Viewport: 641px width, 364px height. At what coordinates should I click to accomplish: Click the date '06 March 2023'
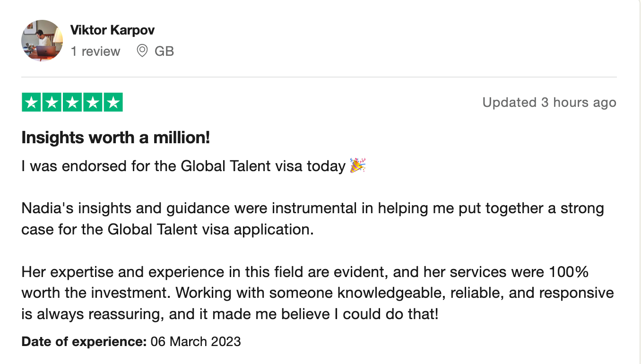coord(196,341)
